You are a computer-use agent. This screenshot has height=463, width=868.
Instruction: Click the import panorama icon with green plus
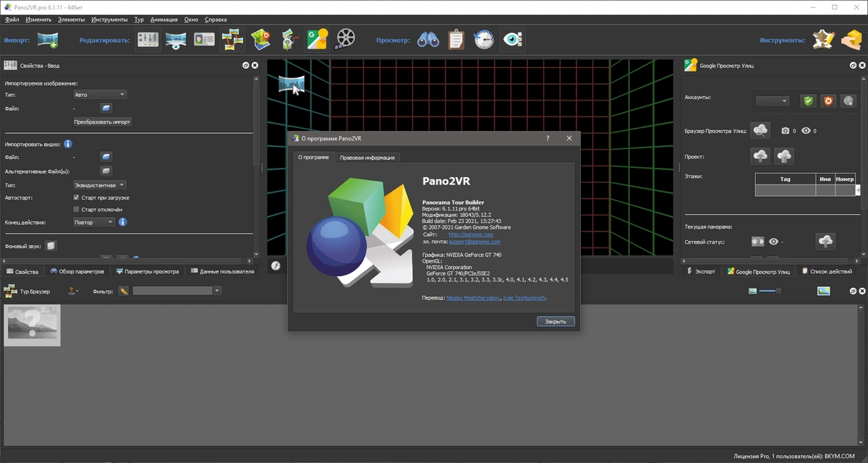pyautogui.click(x=48, y=39)
